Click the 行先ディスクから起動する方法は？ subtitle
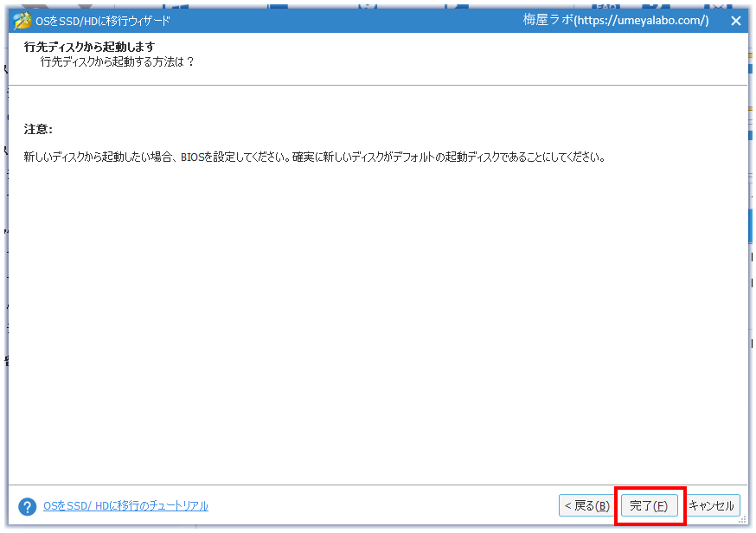The image size is (756, 533). 117,61
